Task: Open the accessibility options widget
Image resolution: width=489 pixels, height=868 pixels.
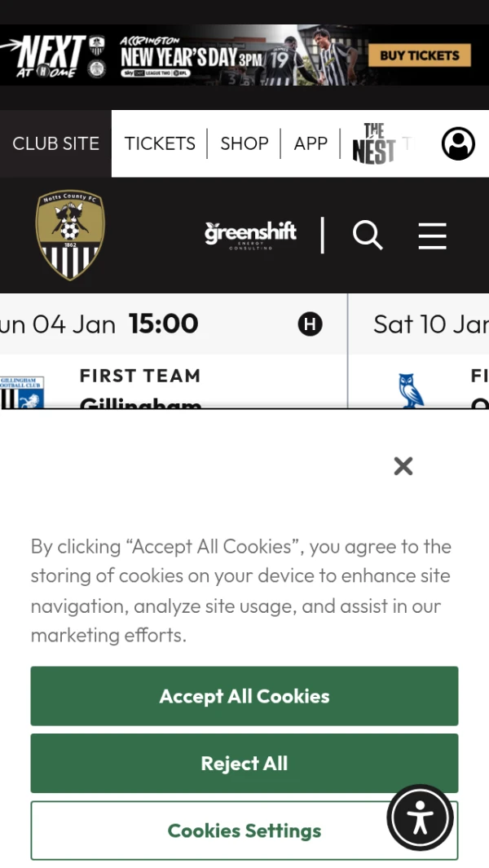Action: coord(420,817)
